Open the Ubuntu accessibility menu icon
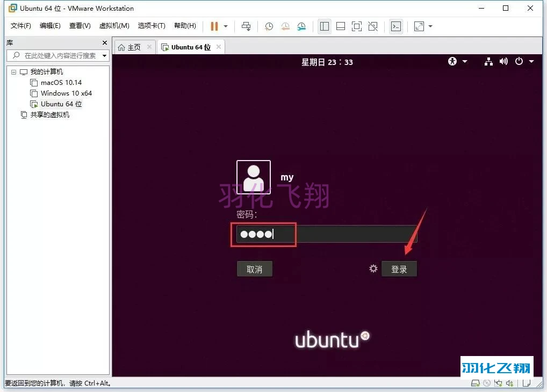Image resolution: width=547 pixels, height=392 pixels. coord(452,61)
